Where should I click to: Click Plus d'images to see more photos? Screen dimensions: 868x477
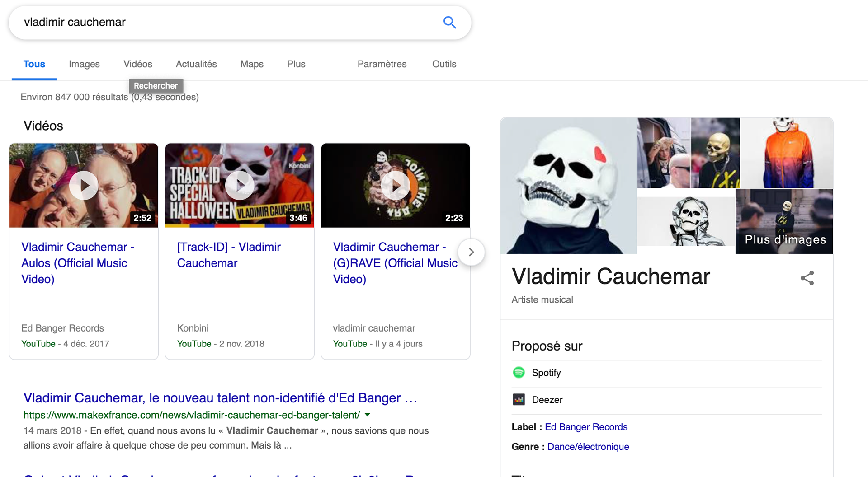click(784, 221)
